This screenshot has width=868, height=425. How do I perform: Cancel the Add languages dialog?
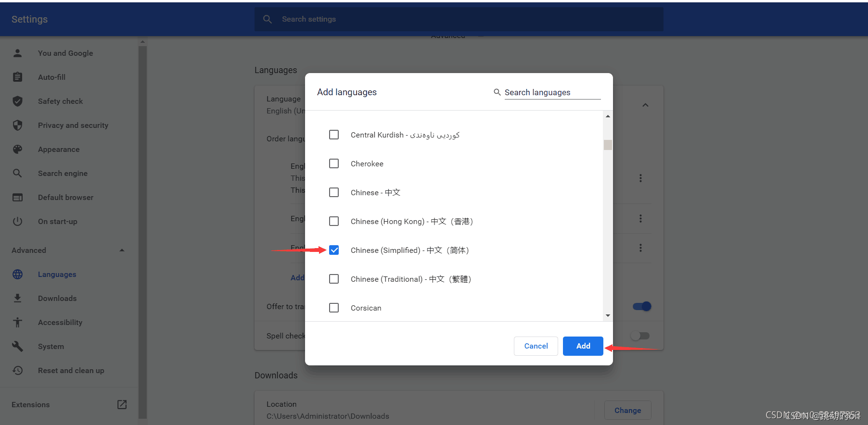pyautogui.click(x=536, y=346)
